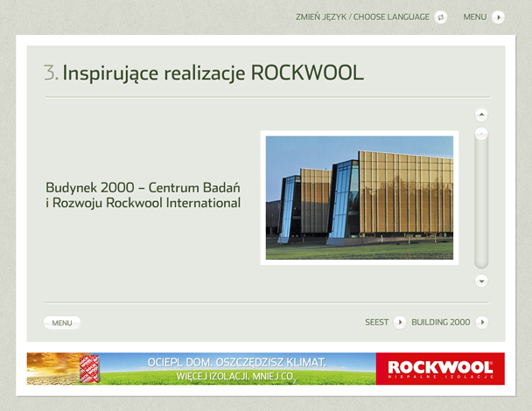Click 'Więcej izolacji. Mniej CO2' banner text

point(236,377)
